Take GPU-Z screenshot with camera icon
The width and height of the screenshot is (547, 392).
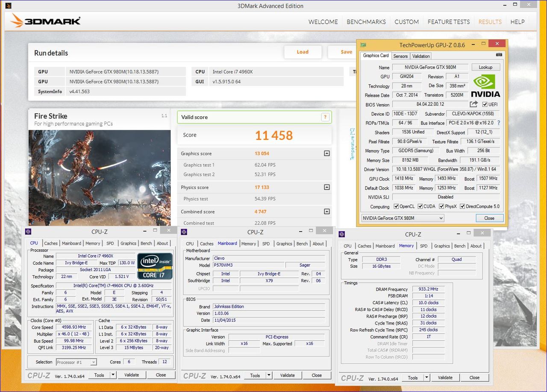(x=499, y=55)
